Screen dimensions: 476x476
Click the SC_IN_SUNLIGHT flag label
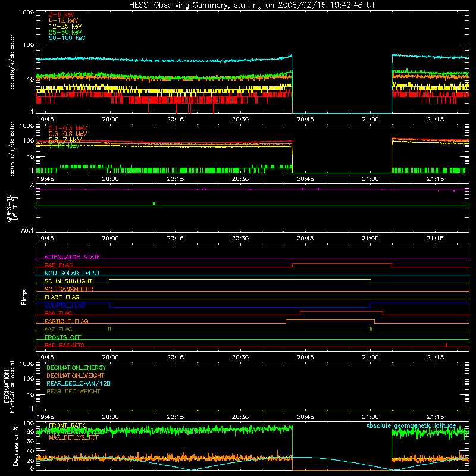pos(68,281)
